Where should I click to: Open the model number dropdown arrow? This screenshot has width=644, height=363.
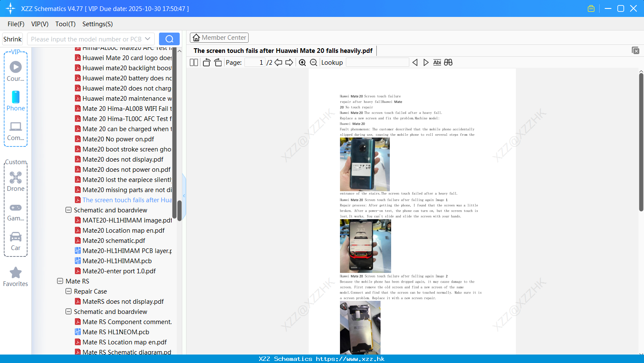(148, 39)
